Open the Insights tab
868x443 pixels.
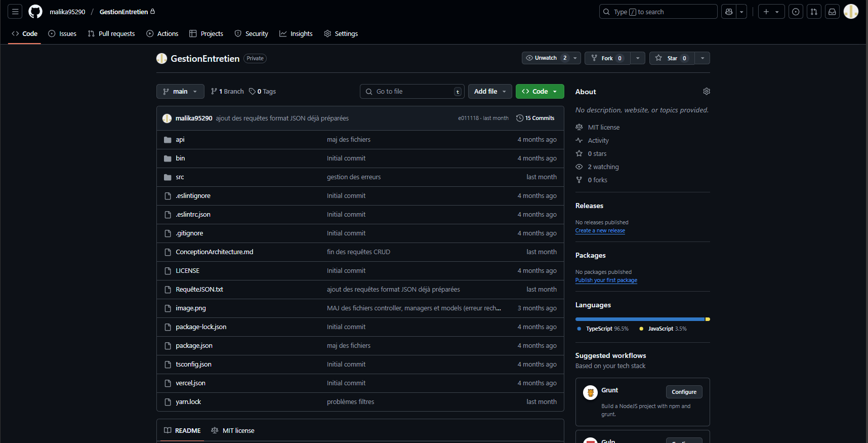coord(296,34)
